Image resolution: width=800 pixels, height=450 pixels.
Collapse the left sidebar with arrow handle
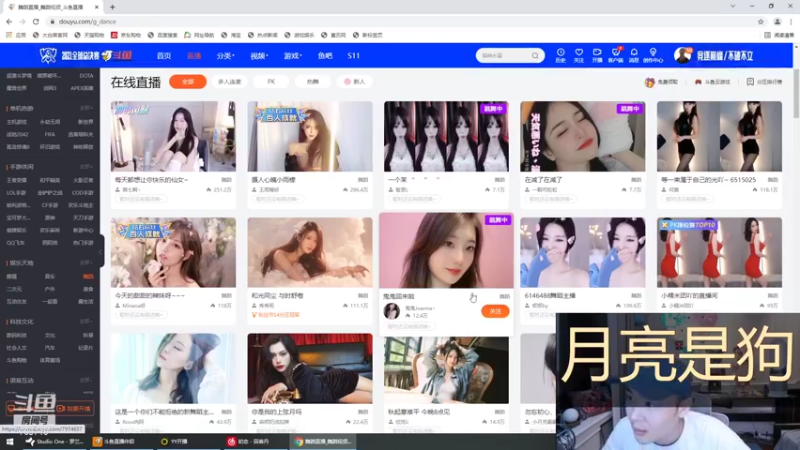[x=101, y=251]
